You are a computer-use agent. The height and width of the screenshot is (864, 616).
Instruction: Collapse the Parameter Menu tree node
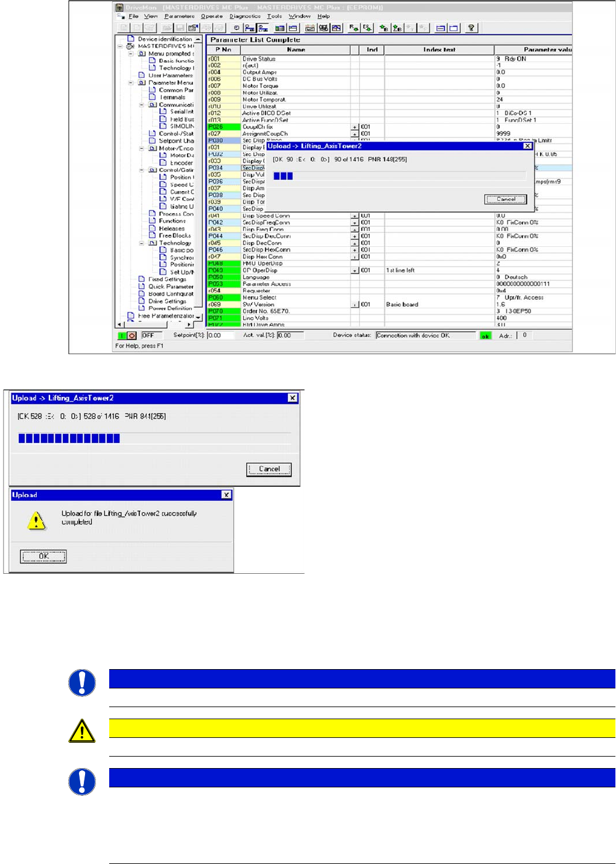point(131,83)
